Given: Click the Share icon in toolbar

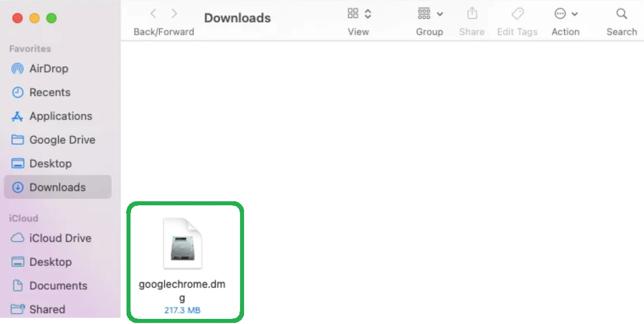Looking at the screenshot, I should click(472, 13).
